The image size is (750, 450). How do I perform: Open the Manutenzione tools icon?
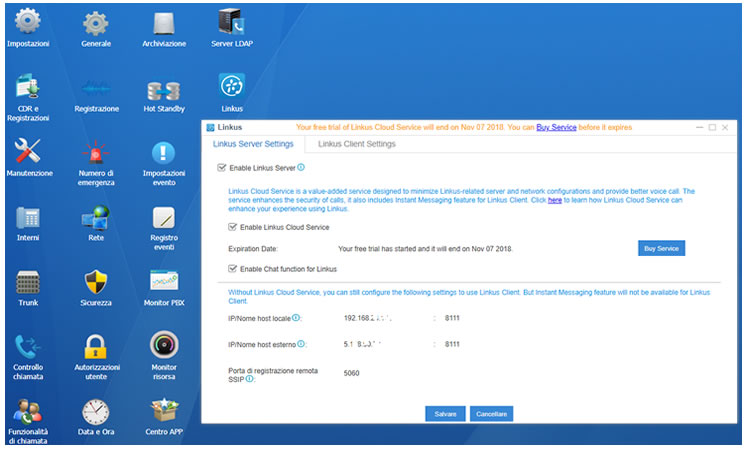tap(28, 151)
